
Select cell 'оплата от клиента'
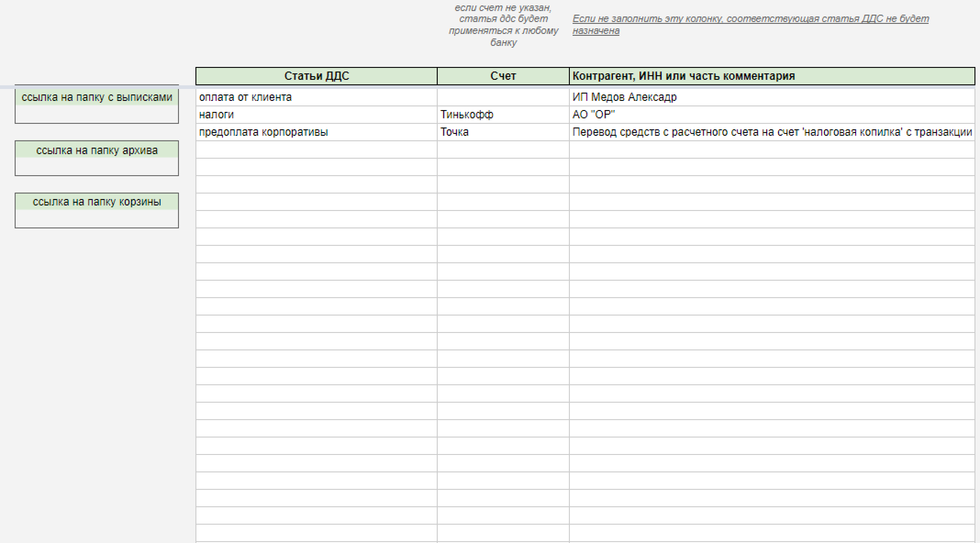point(317,97)
